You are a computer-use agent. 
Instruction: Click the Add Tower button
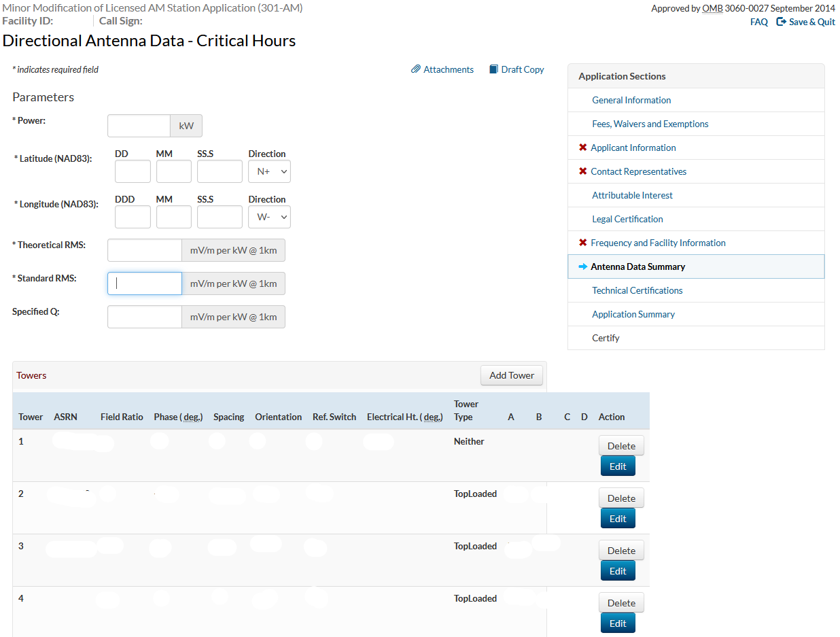pyautogui.click(x=511, y=375)
